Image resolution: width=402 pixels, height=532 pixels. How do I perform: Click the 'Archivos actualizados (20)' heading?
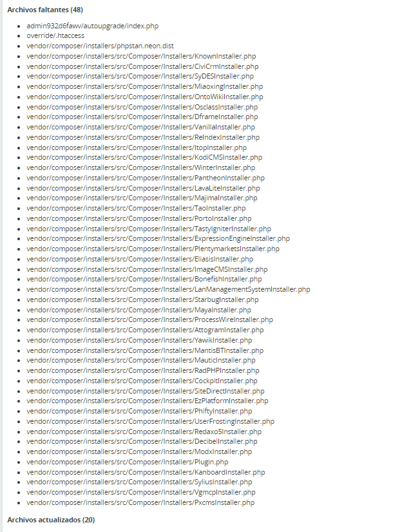point(51,520)
